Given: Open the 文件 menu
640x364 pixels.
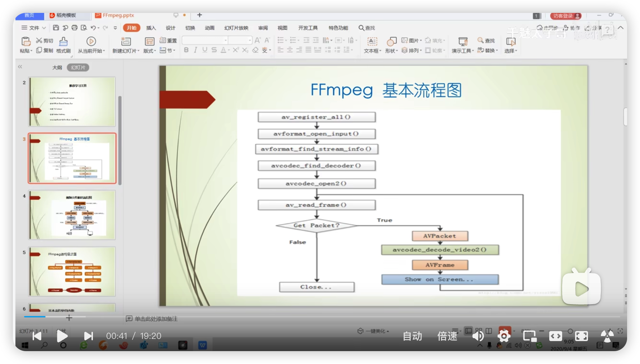Looking at the screenshot, I should 34,28.
